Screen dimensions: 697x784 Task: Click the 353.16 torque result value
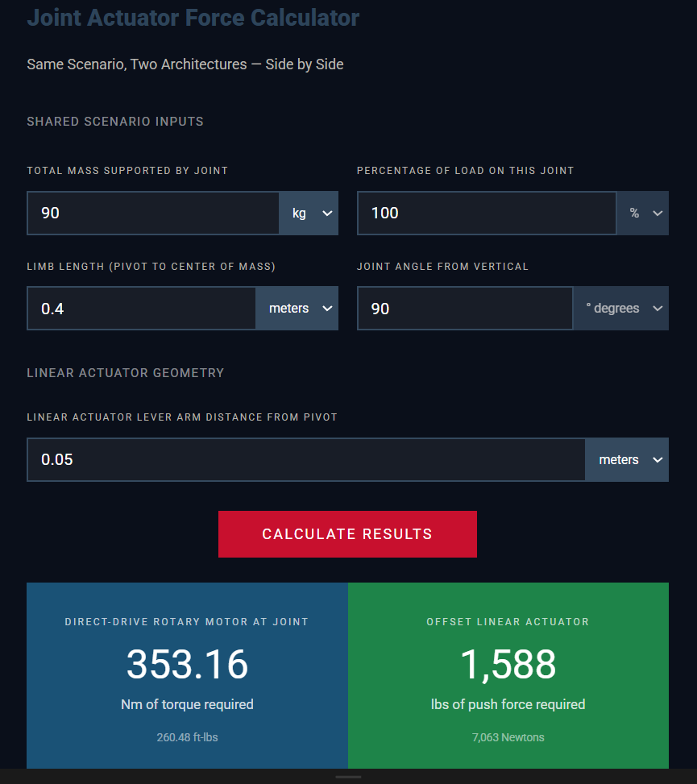188,664
